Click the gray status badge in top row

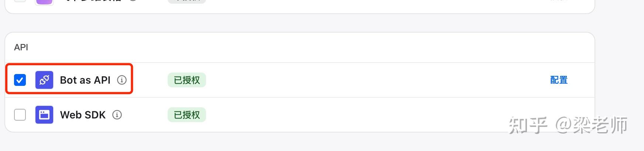187,1
